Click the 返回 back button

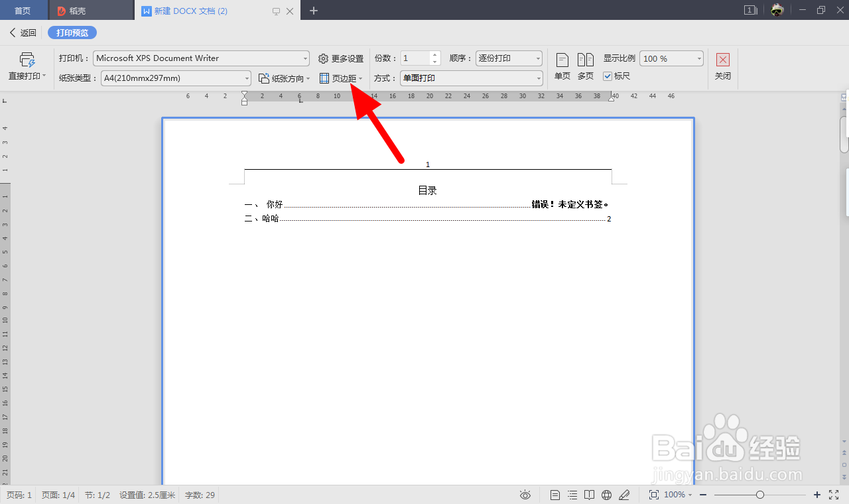(x=22, y=32)
